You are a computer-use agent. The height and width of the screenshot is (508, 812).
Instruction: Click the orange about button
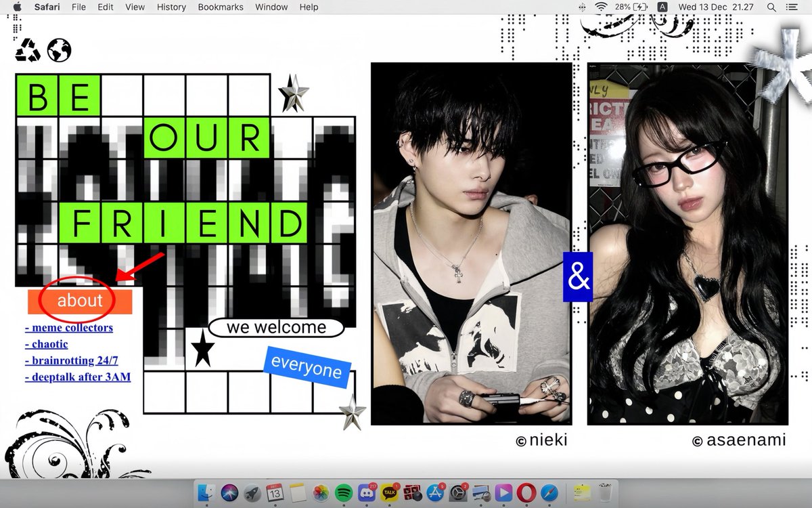point(80,301)
